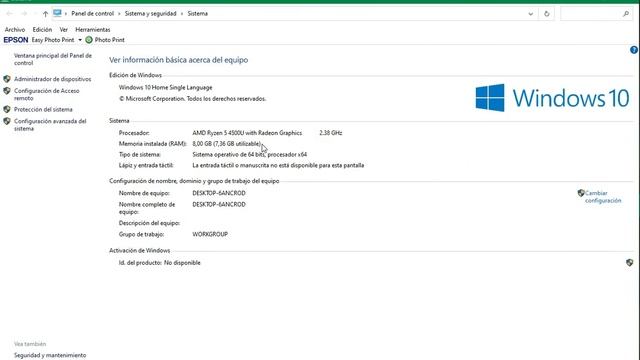Click shield icon beside Administrador de dispositivos
This screenshot has width=640, height=360.
click(7, 79)
